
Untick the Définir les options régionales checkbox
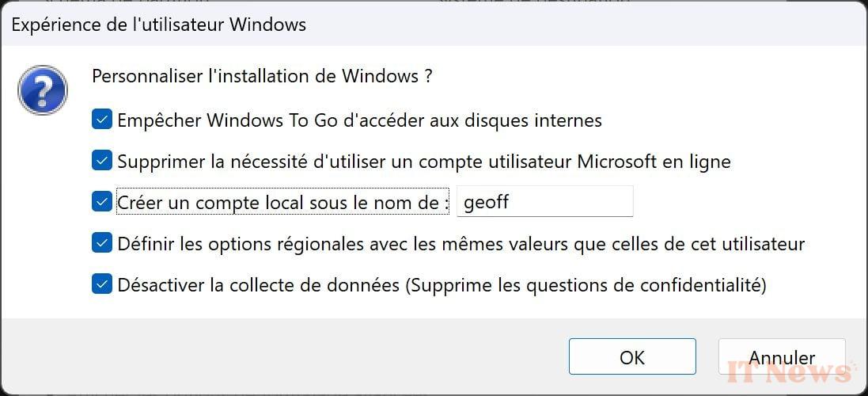click(x=102, y=243)
